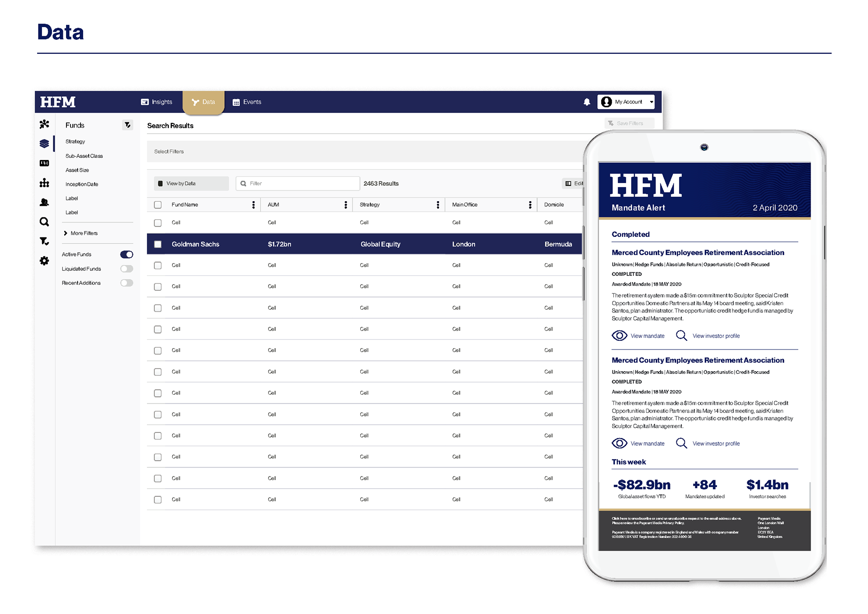The image size is (868, 614).
Task: Open the settings gear in sidebar
Action: pyautogui.click(x=44, y=261)
